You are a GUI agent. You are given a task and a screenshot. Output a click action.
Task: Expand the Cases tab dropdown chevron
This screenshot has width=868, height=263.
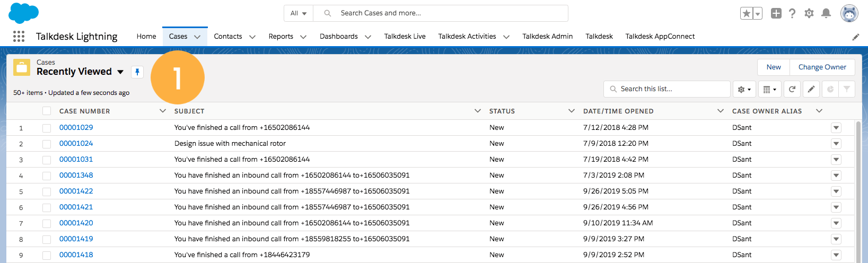pyautogui.click(x=197, y=37)
